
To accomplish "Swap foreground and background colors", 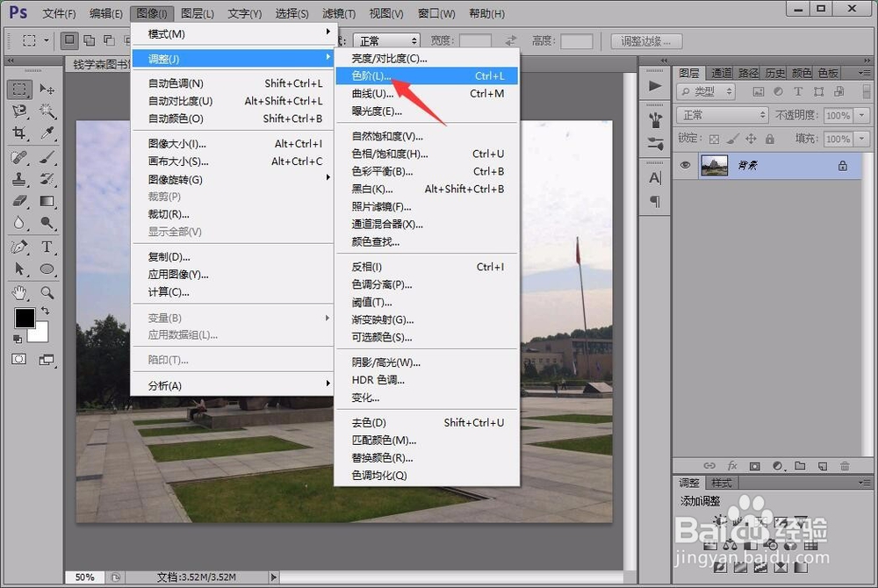I will (x=45, y=311).
